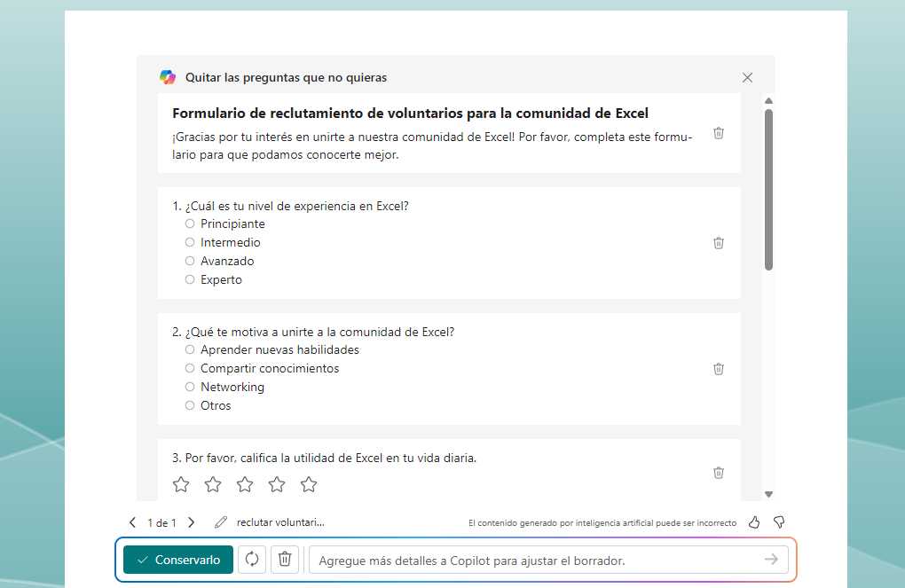Select Aprender nuevas habilidades
Screen dimensions: 905x588
[189, 349]
